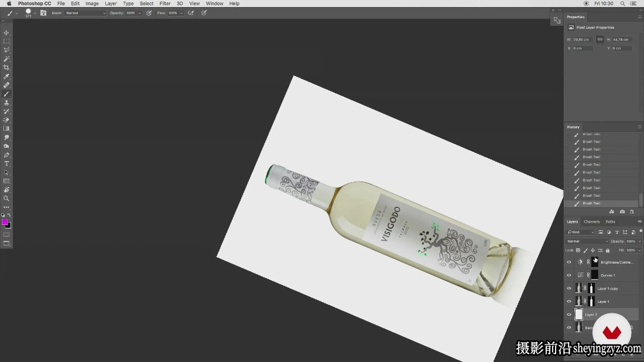Open the brush Opacity dropdown arrow
This screenshot has width=644, height=362.
pyautogui.click(x=140, y=13)
